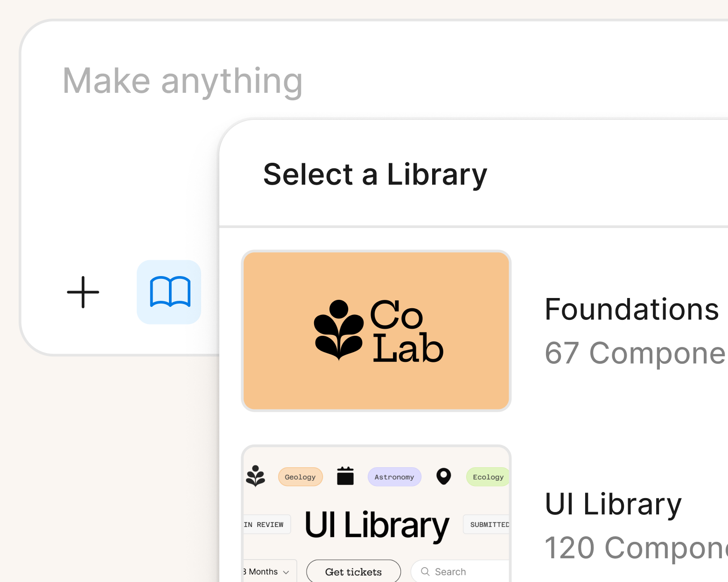728x582 pixels.
Task: Select the IN REVIEW status badge
Action: [x=265, y=524]
